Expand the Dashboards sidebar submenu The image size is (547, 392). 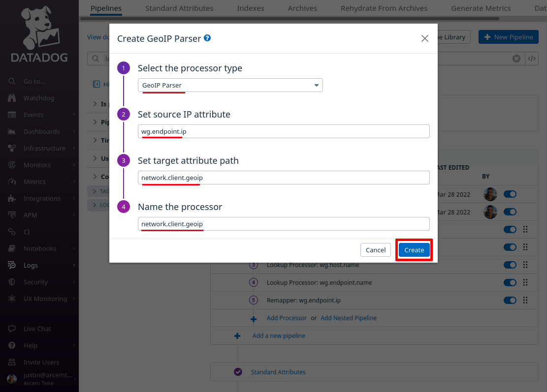tap(74, 131)
